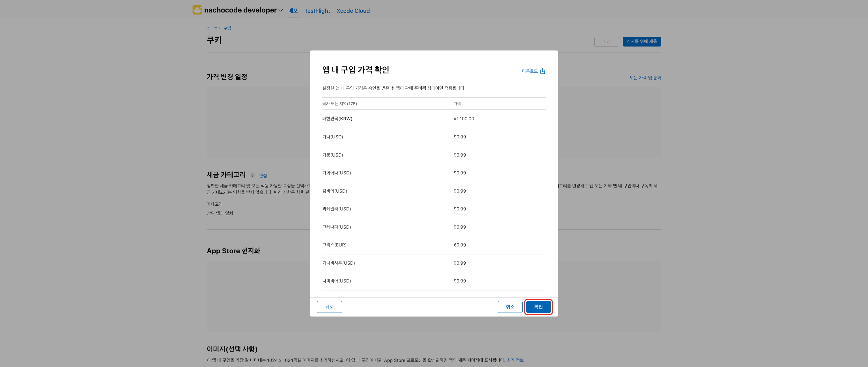868x367 pixels.
Task: Click the nachocode developer app icon
Action: (197, 10)
